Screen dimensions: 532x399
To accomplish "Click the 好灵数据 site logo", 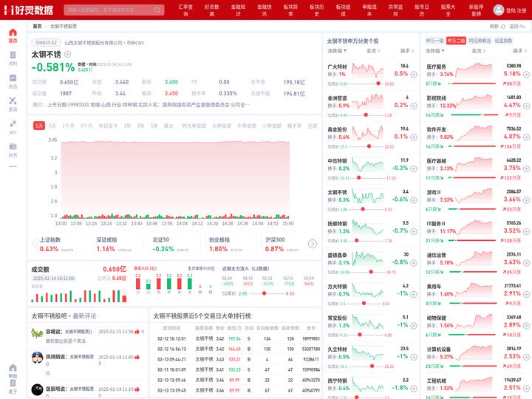I will [29, 10].
